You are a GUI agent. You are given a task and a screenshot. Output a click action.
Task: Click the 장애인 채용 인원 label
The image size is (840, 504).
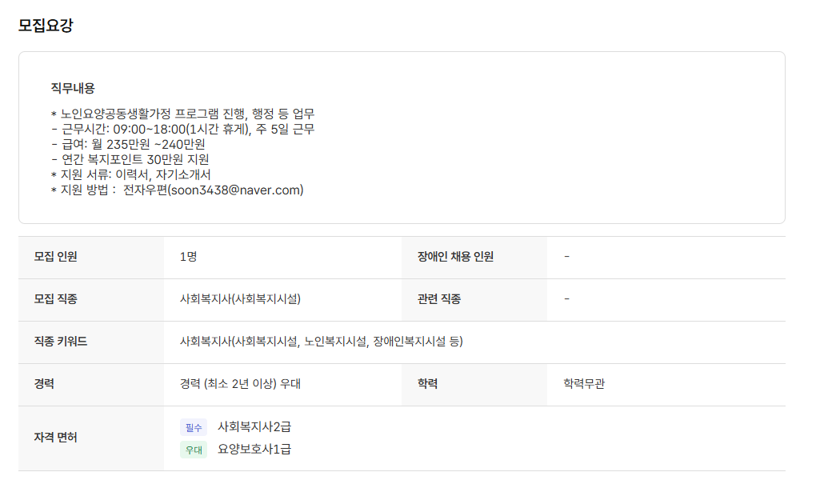(x=455, y=257)
